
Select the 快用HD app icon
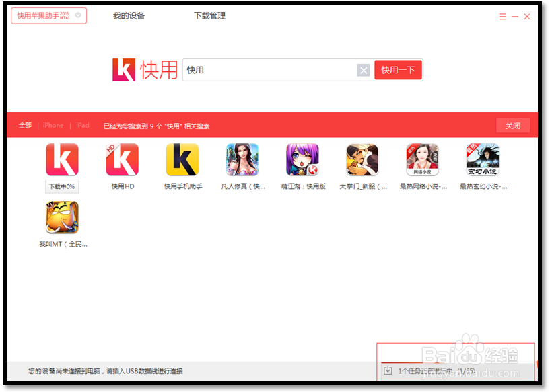[x=122, y=160]
